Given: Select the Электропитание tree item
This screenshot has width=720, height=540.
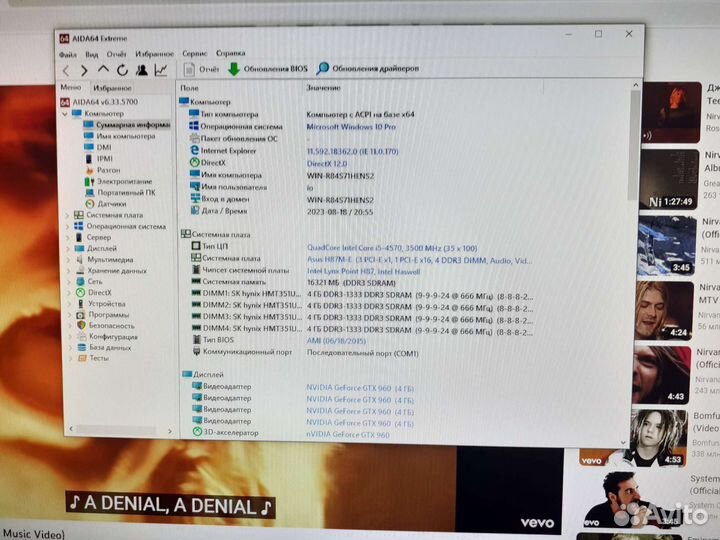Looking at the screenshot, I should click(118, 181).
